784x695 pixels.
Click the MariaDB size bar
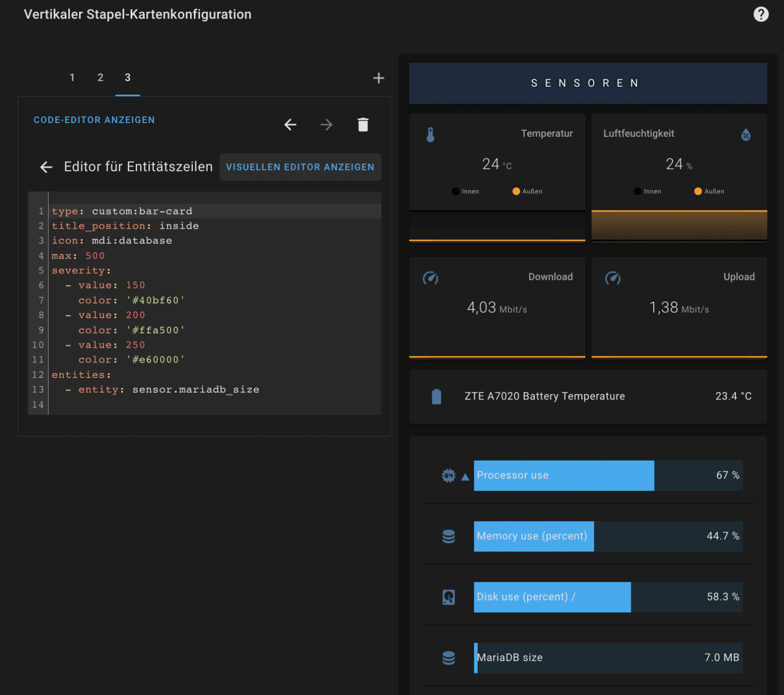point(608,658)
